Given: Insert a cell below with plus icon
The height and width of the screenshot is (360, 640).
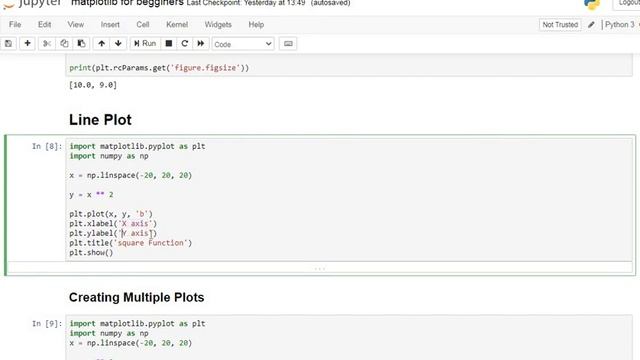Looking at the screenshot, I should click(27, 44).
